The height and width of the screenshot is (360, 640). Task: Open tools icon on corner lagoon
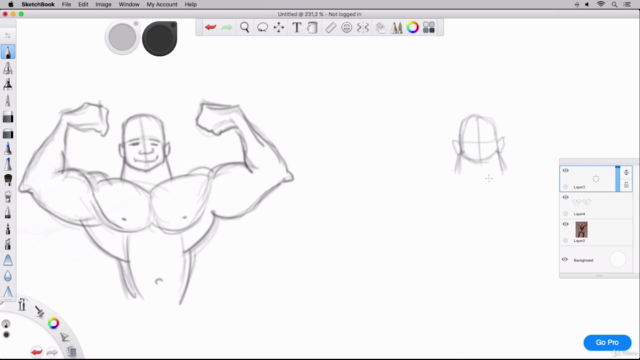(22, 304)
